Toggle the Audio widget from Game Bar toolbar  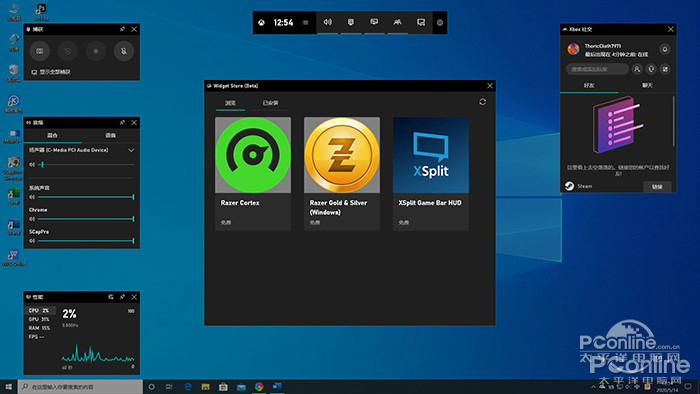328,22
